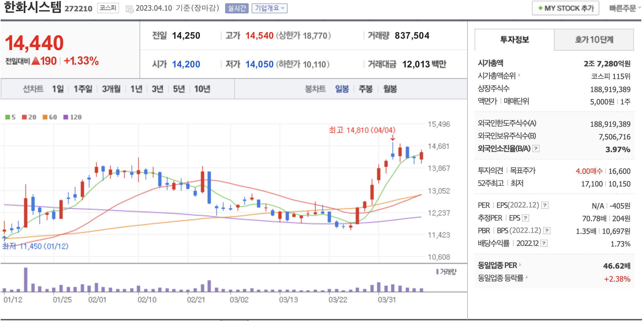Click the calendar-clock icon beside the date

[129, 9]
